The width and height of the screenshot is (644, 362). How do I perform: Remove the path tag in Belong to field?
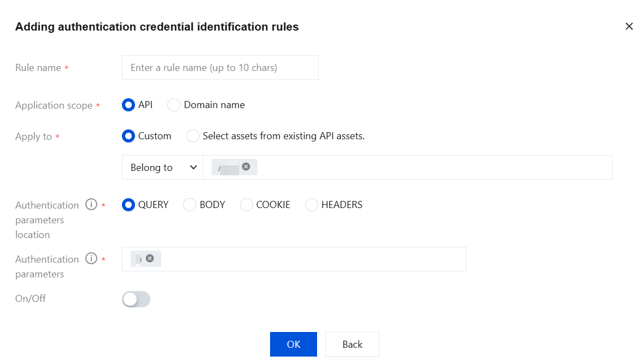(x=246, y=167)
